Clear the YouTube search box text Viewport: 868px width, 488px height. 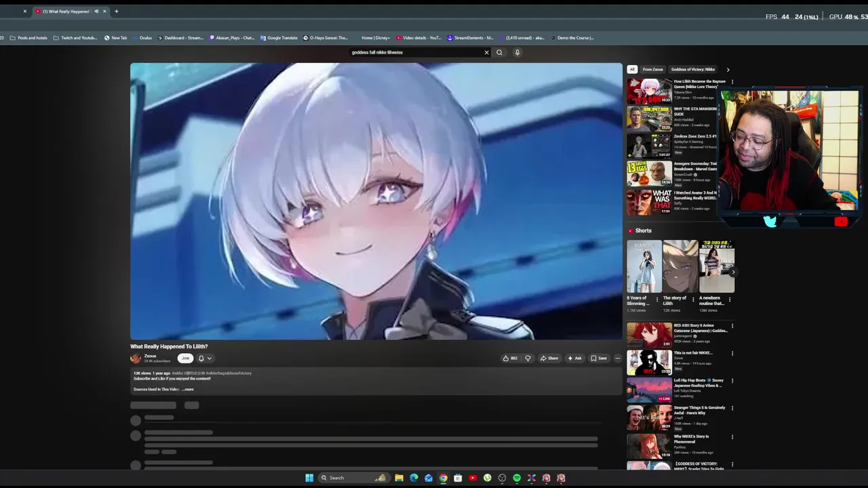coord(486,52)
